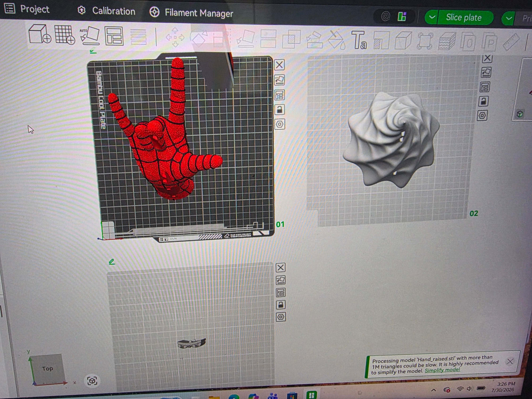Open the Print button dropdown arrow
Screen dimensions: 532x399
508,18
